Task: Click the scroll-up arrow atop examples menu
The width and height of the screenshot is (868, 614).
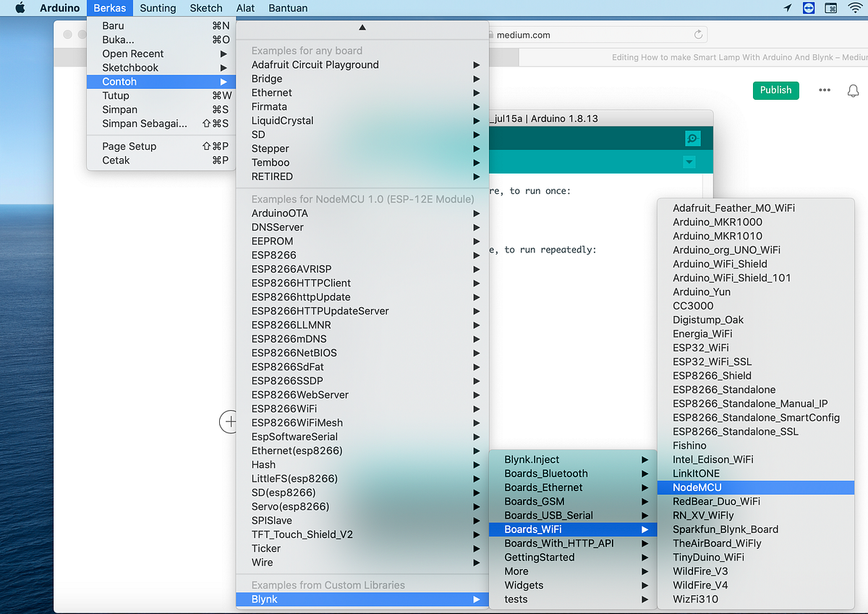Action: coord(362,27)
